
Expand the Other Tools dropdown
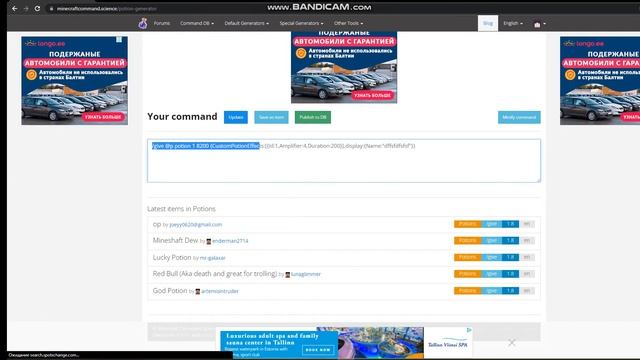(x=348, y=23)
